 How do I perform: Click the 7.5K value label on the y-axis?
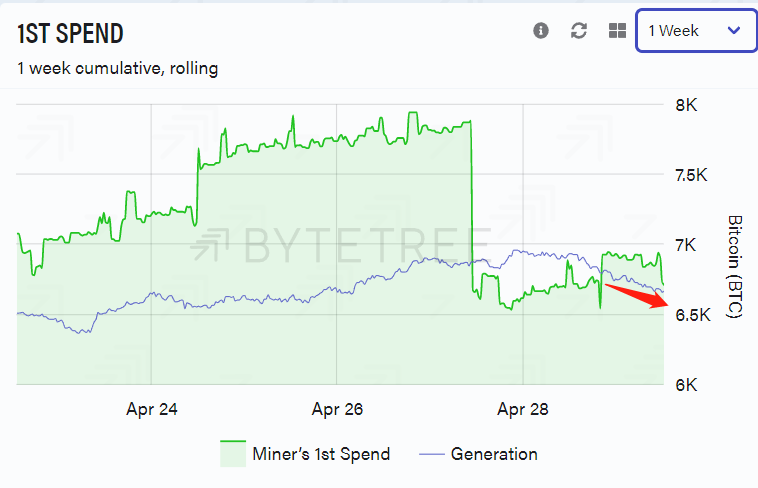(x=691, y=175)
